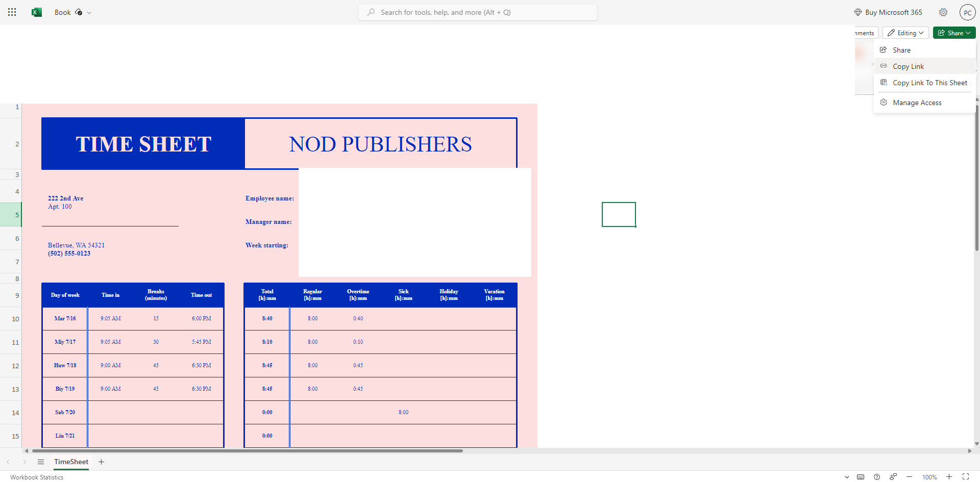The width and height of the screenshot is (980, 482).
Task: Select the 30 breaks cell
Action: point(156,342)
